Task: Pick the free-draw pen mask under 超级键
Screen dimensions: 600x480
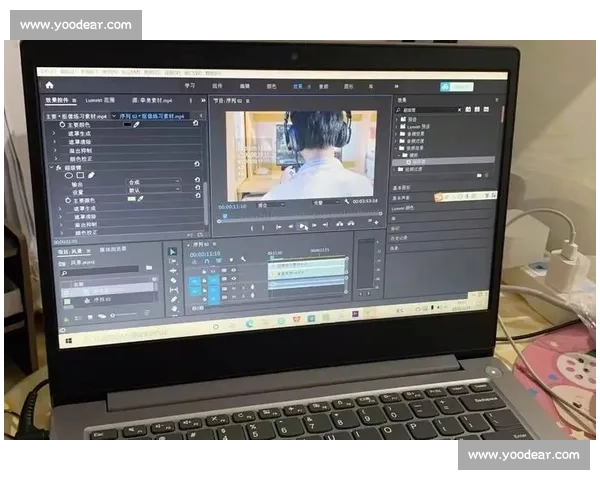Action: click(91, 175)
